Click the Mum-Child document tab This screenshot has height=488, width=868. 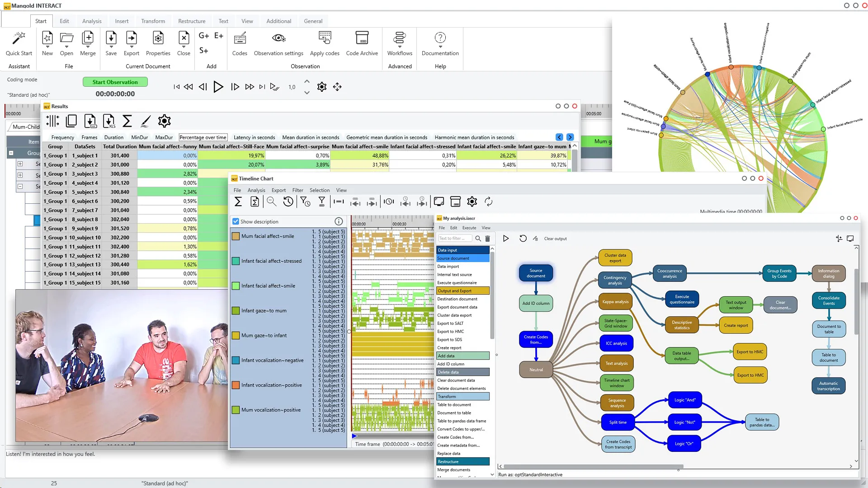[x=26, y=127]
